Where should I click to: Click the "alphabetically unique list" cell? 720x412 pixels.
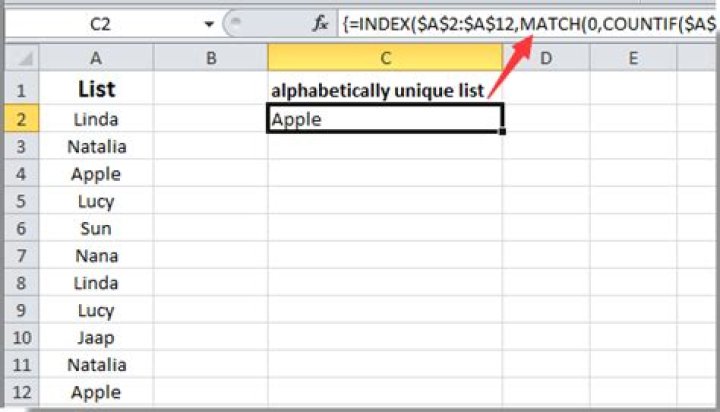[385, 91]
